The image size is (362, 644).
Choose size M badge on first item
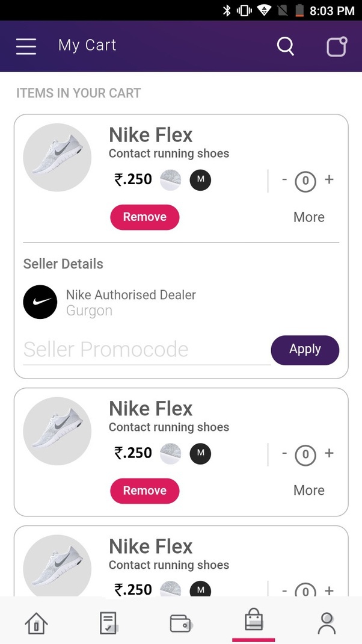200,180
